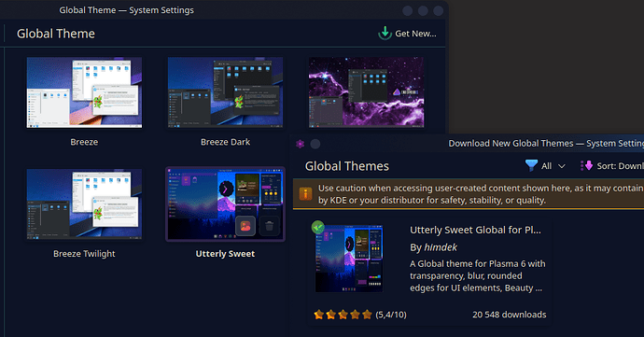This screenshot has height=337, width=644.
Task: Select the Utterly Sweet theme thumbnail
Action: 225,204
